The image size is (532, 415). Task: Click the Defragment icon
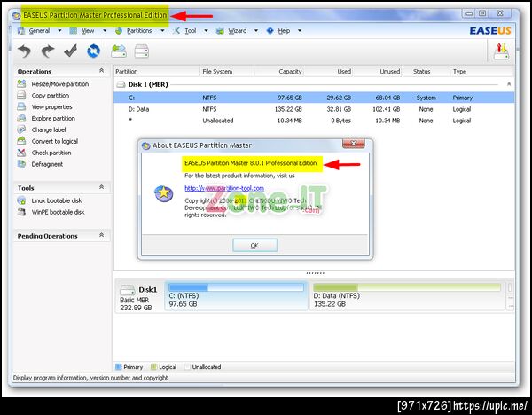(21, 164)
